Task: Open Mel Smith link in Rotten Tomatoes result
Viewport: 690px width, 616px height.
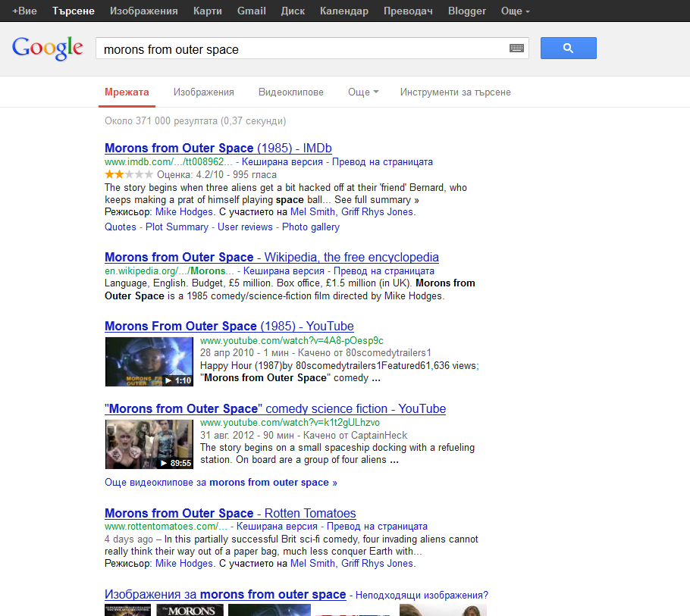Action: 312,564
